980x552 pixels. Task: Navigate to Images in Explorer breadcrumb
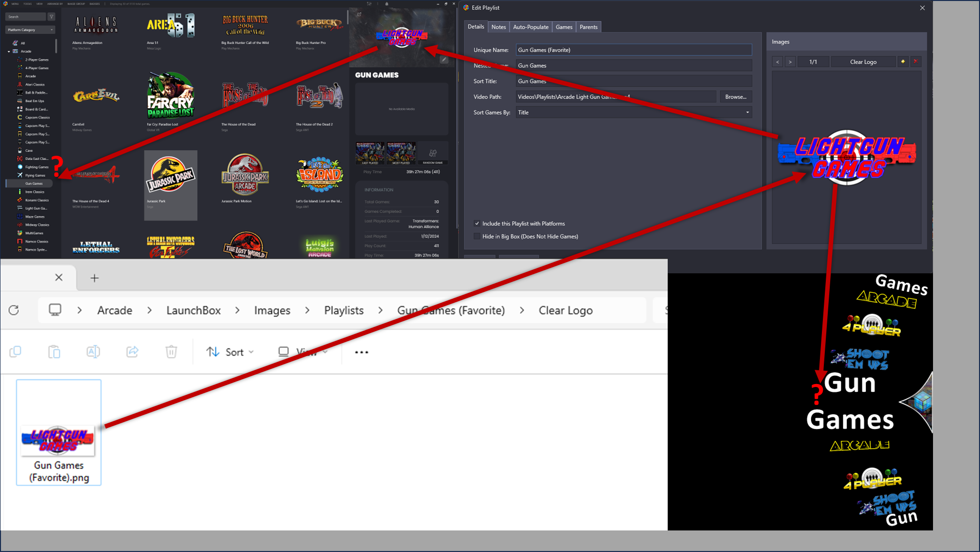pyautogui.click(x=272, y=310)
